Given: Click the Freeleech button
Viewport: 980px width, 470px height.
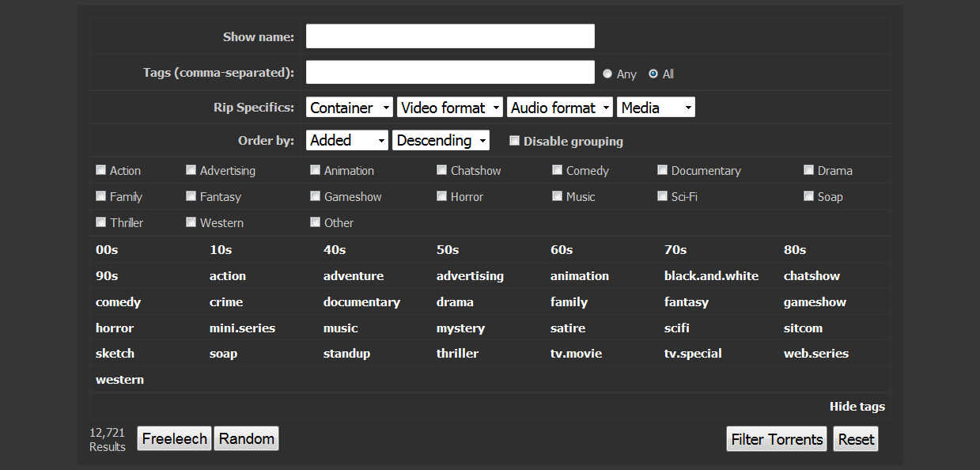Looking at the screenshot, I should 174,438.
